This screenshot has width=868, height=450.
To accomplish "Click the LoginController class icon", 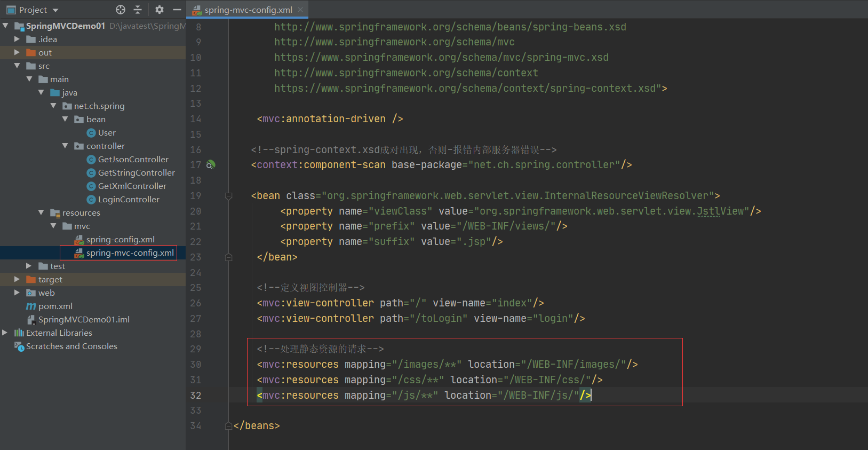I will (x=91, y=200).
